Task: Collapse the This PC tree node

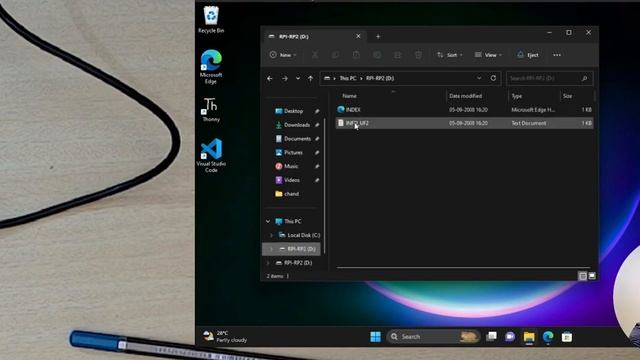Action: 268,221
